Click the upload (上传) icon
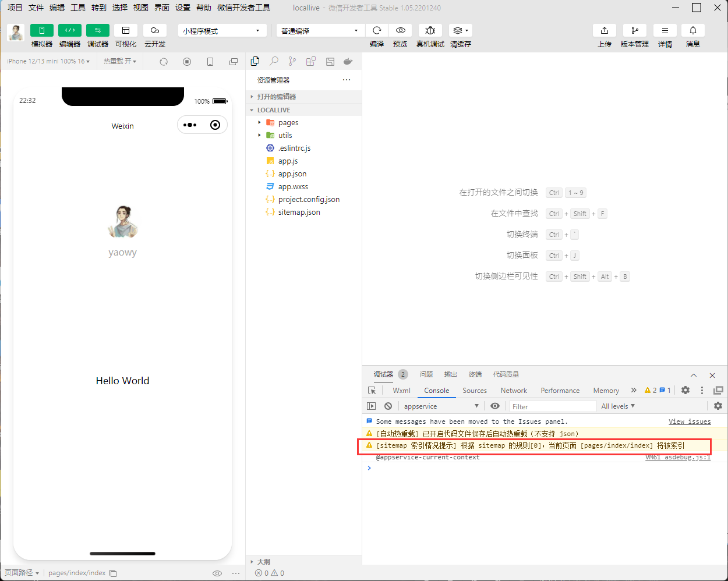 (605, 30)
